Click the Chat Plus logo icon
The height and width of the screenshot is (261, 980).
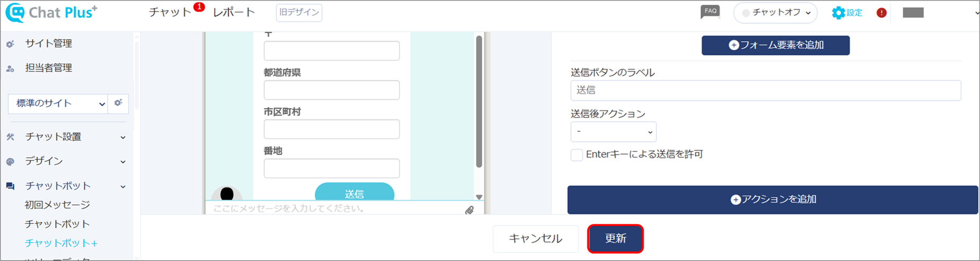tap(15, 13)
